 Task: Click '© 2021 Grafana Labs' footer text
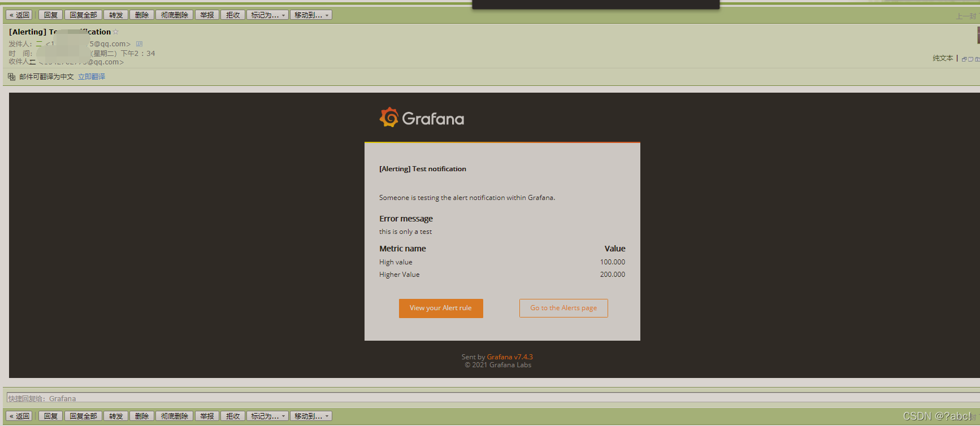(x=498, y=365)
